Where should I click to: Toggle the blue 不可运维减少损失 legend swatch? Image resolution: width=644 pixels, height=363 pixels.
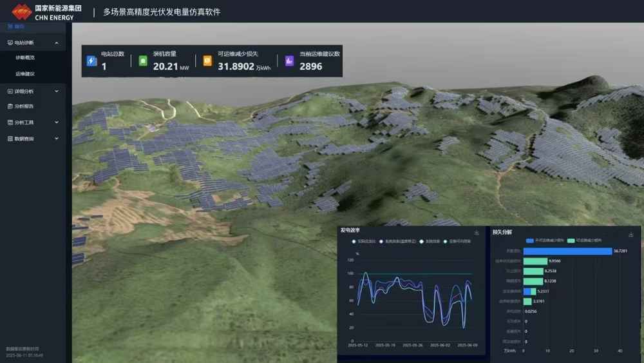pos(530,240)
